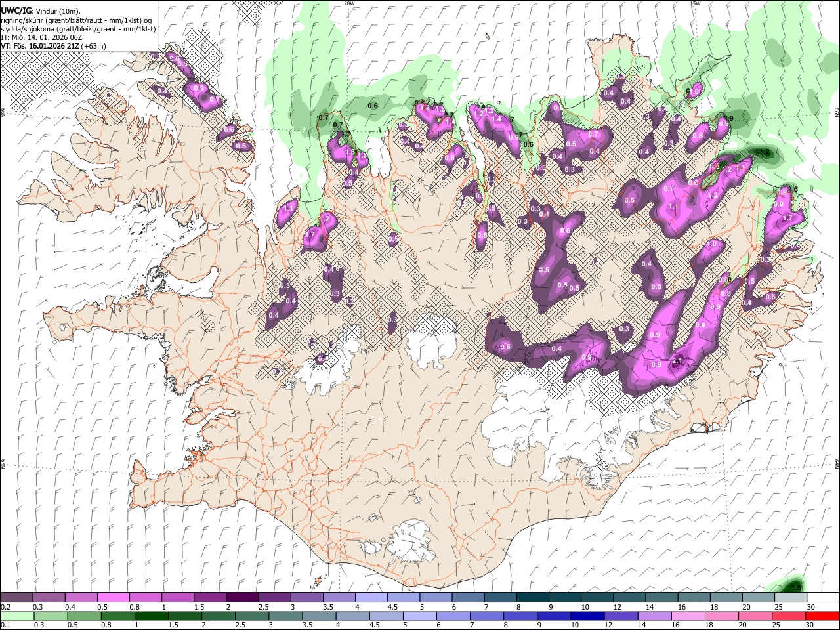Click the dark teal upper legend swatch between 8 and 9
The image size is (840, 630).
[x=533, y=597]
